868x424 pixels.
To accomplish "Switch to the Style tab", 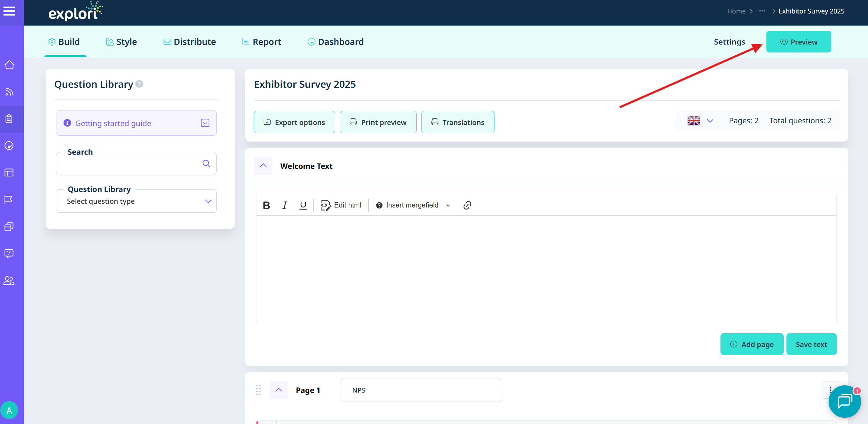I will pyautogui.click(x=121, y=42).
